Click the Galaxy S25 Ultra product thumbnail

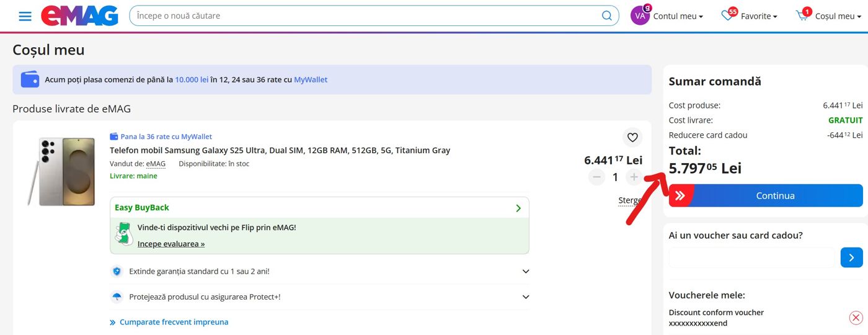pos(61,171)
